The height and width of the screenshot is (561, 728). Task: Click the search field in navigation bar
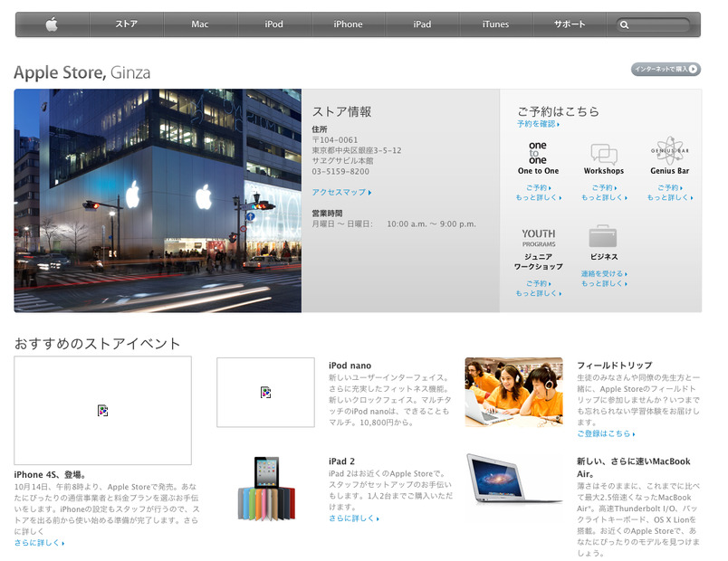click(654, 24)
